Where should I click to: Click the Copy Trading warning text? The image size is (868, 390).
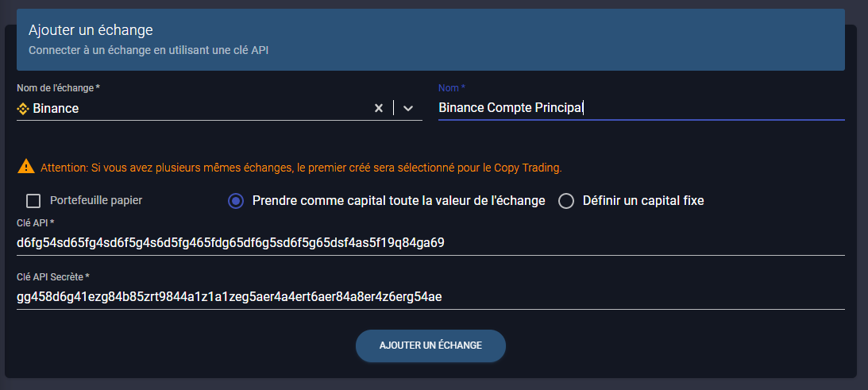(301, 168)
